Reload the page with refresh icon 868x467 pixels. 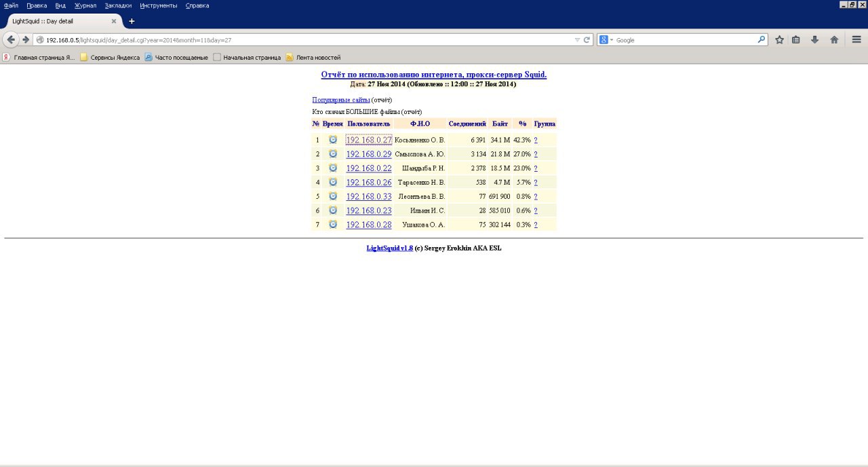[587, 40]
